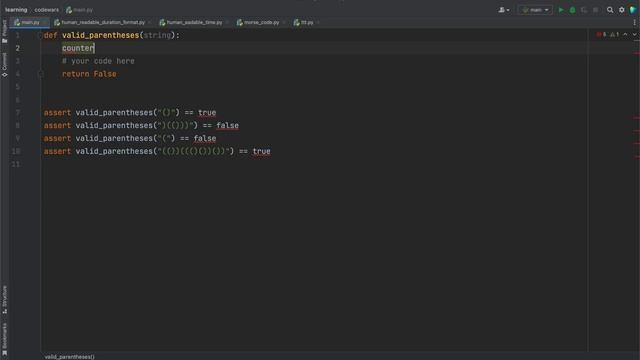Screen dimensions: 640x360
Task: Click the 'string' parameter in function definition
Action: pos(158,36)
